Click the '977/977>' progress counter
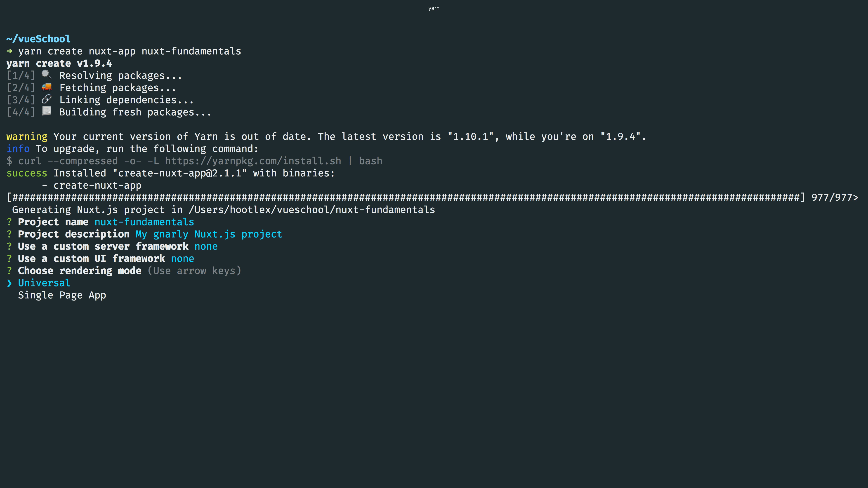The image size is (868, 488). [835, 197]
